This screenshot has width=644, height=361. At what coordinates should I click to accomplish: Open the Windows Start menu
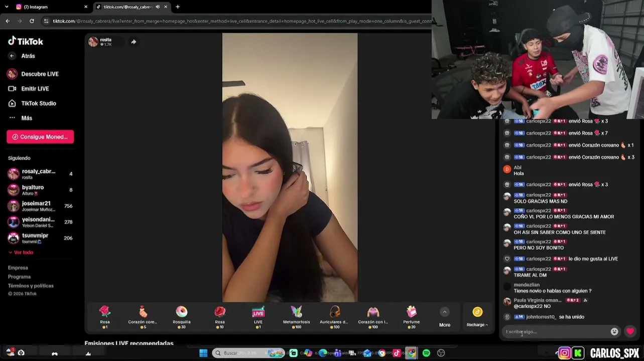point(203,353)
